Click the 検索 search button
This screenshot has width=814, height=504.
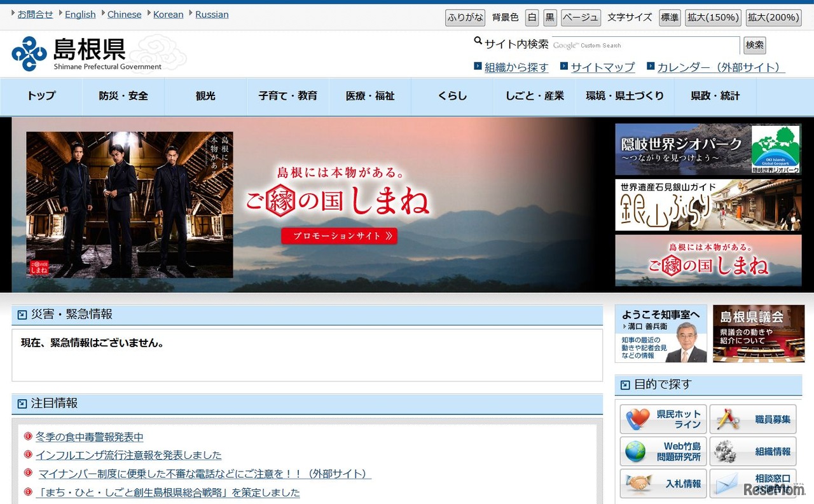[x=755, y=45]
